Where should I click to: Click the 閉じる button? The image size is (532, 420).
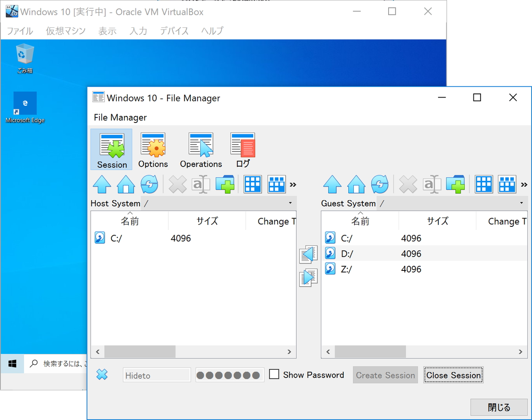(x=499, y=407)
